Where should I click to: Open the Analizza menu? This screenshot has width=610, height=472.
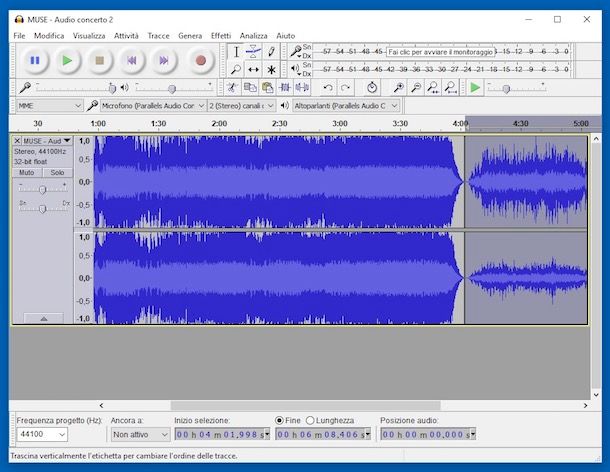[x=253, y=36]
